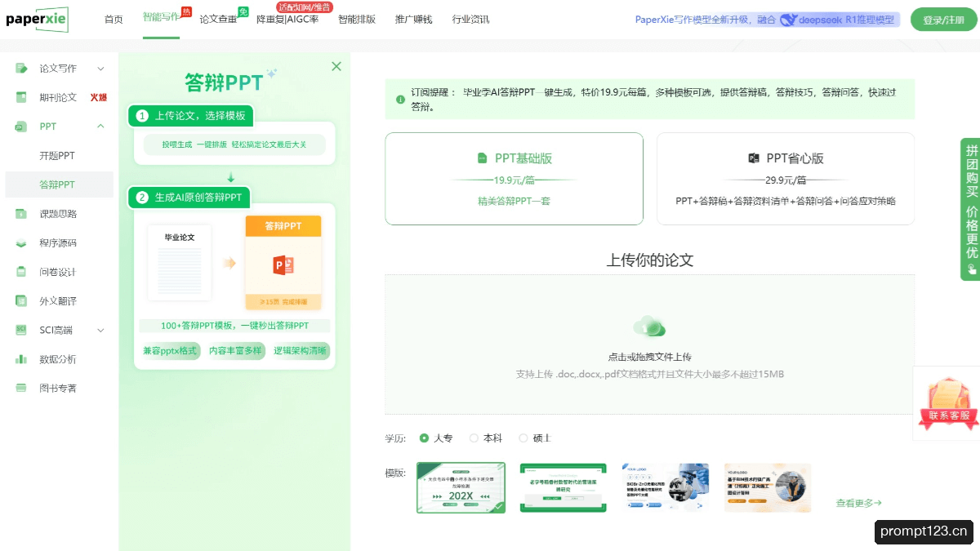Expand the SCI高端 sidebar section

[100, 330]
